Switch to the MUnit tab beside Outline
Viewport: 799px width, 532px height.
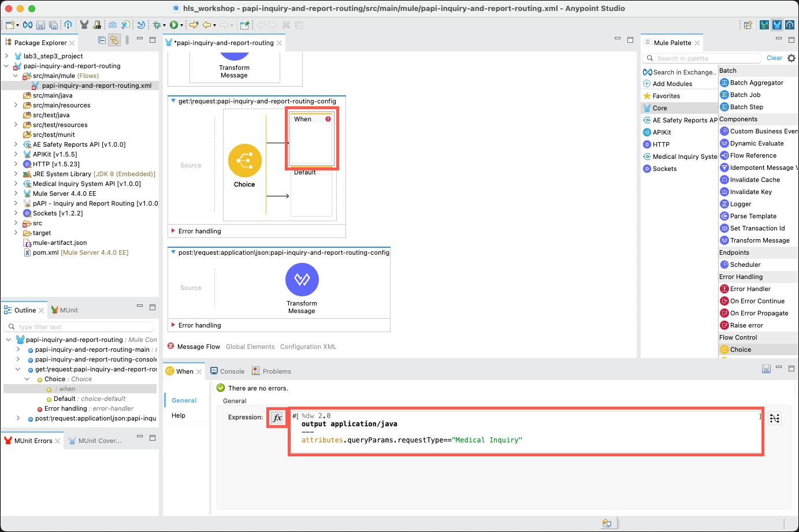point(64,310)
